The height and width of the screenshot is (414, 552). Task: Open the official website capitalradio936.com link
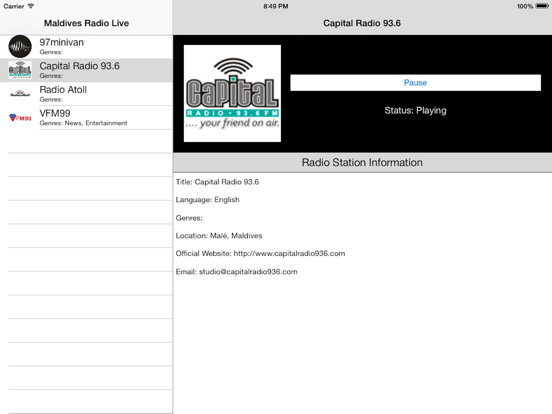click(289, 253)
